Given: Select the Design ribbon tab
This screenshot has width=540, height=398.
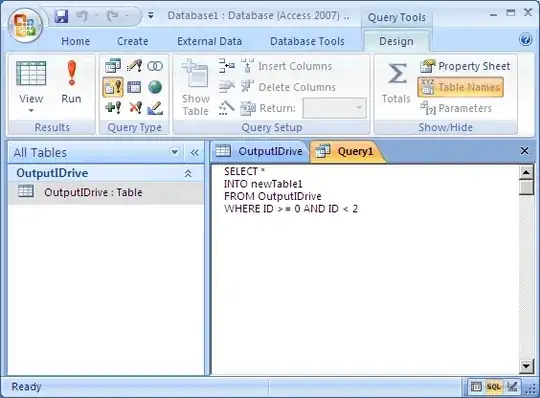Looking at the screenshot, I should tap(396, 41).
